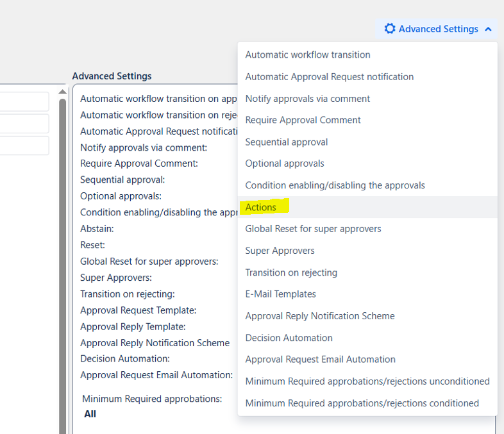
Task: Select Global Reset for super approvers
Action: [313, 229]
